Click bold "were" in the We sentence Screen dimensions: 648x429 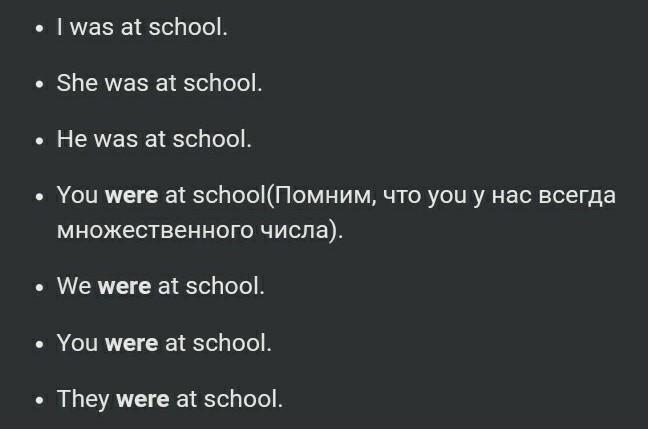pyautogui.click(x=124, y=286)
